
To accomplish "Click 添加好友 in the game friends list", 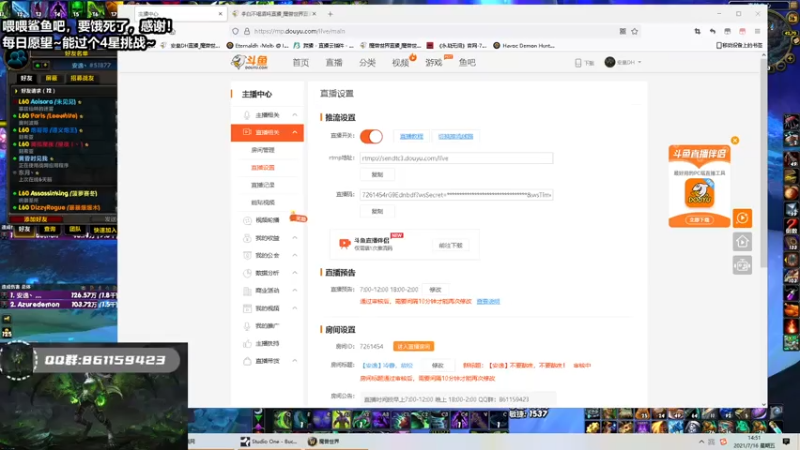I will point(36,219).
